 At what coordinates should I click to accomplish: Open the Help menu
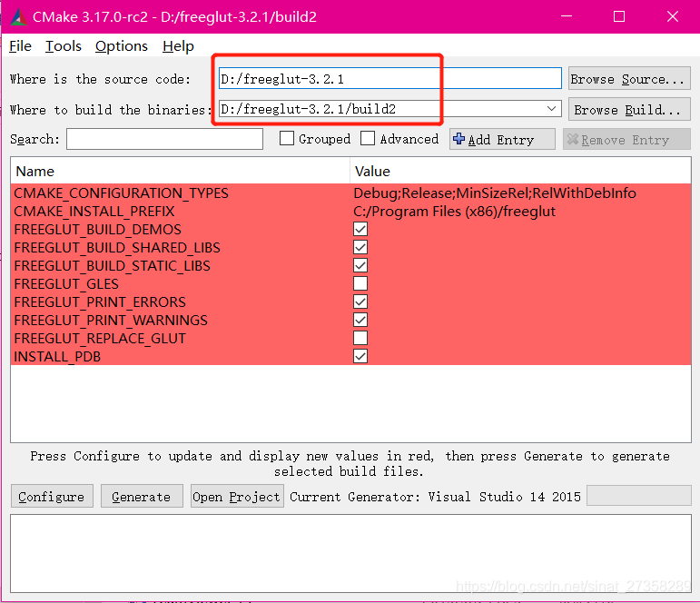click(x=178, y=46)
